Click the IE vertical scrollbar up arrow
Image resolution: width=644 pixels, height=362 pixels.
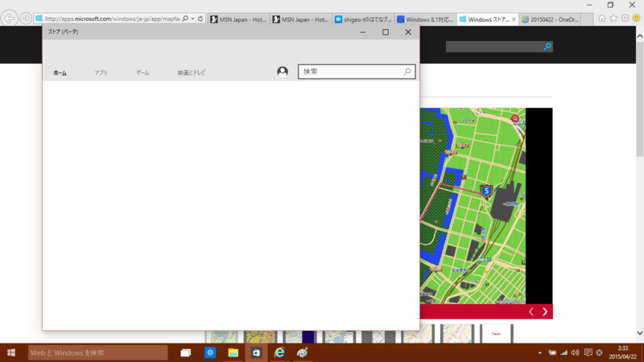[x=640, y=36]
